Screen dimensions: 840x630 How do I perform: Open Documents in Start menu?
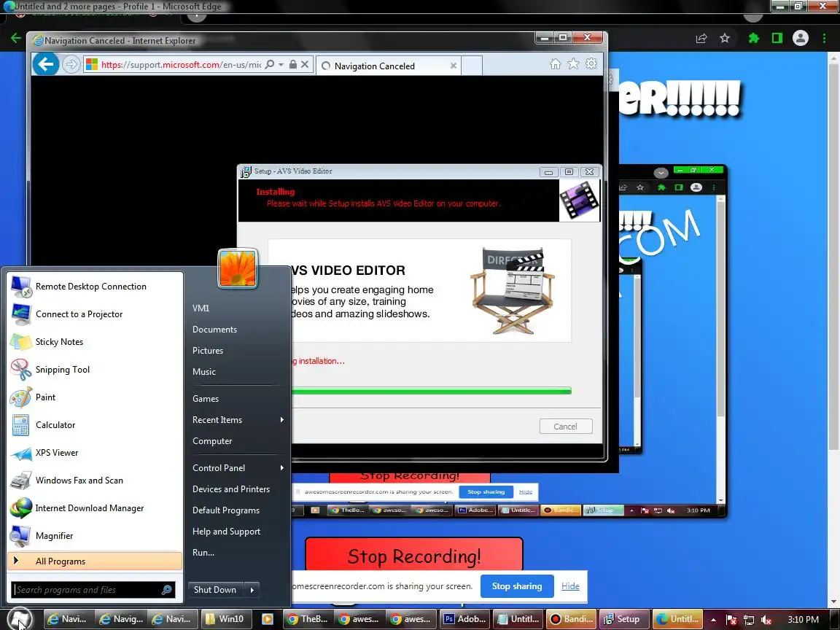point(215,330)
